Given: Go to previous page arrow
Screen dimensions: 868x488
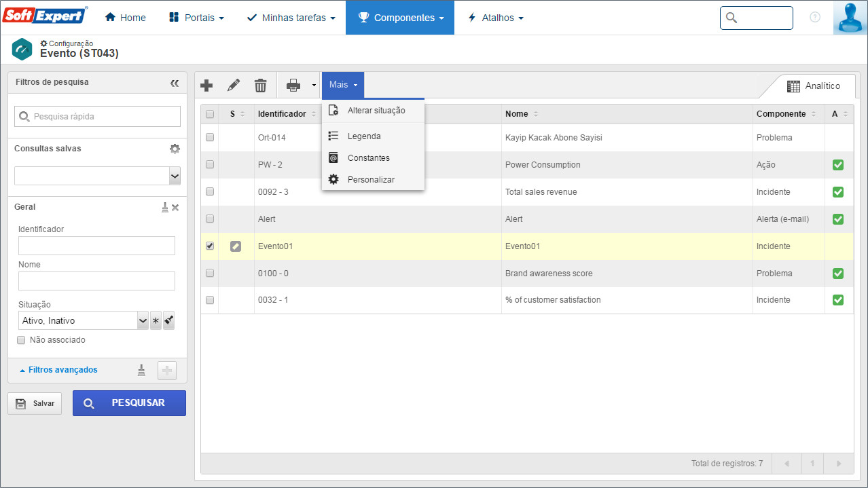Looking at the screenshot, I should [786, 464].
